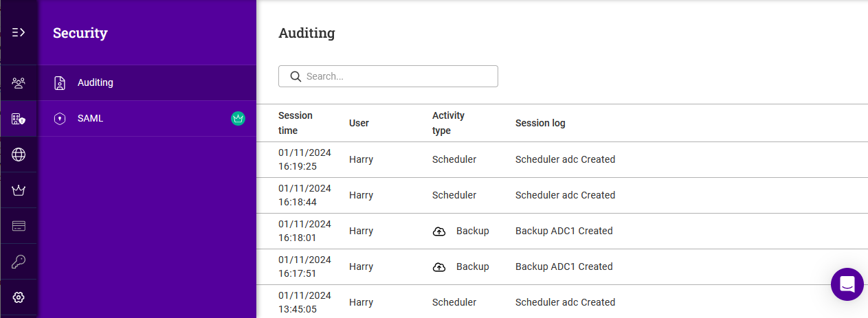The width and height of the screenshot is (868, 318).
Task: Focus the Search input field
Action: tap(388, 76)
